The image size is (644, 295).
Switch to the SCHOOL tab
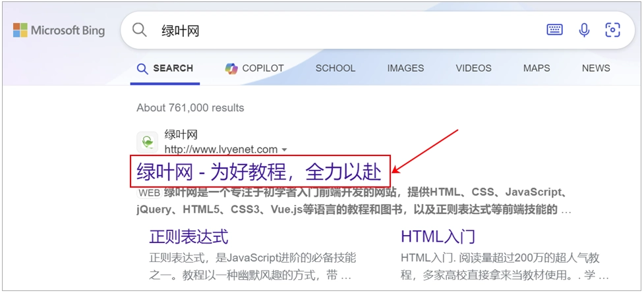tap(335, 68)
